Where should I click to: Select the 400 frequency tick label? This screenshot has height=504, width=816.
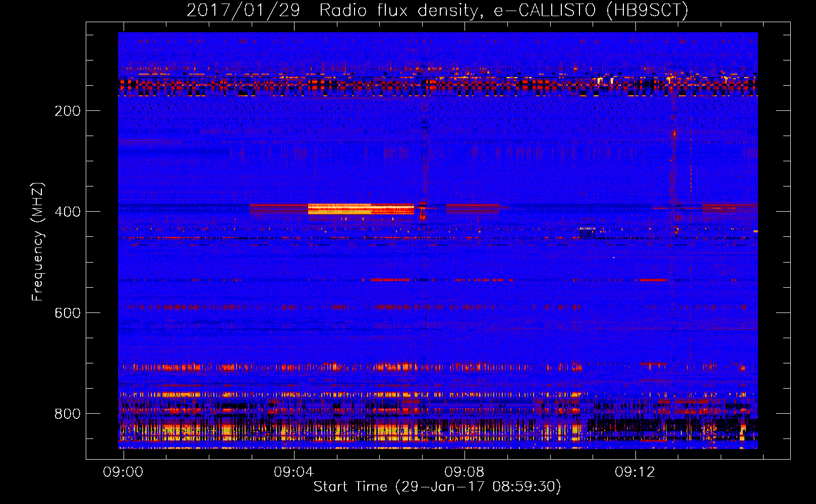click(x=68, y=212)
